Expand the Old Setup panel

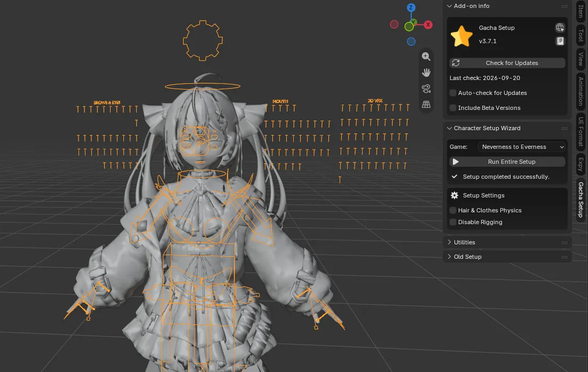tap(449, 257)
